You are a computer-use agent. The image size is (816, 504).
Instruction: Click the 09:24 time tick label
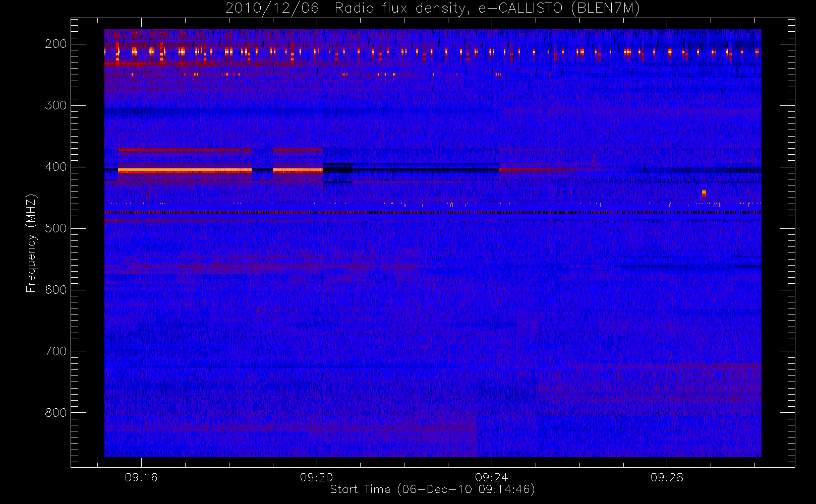pos(492,477)
